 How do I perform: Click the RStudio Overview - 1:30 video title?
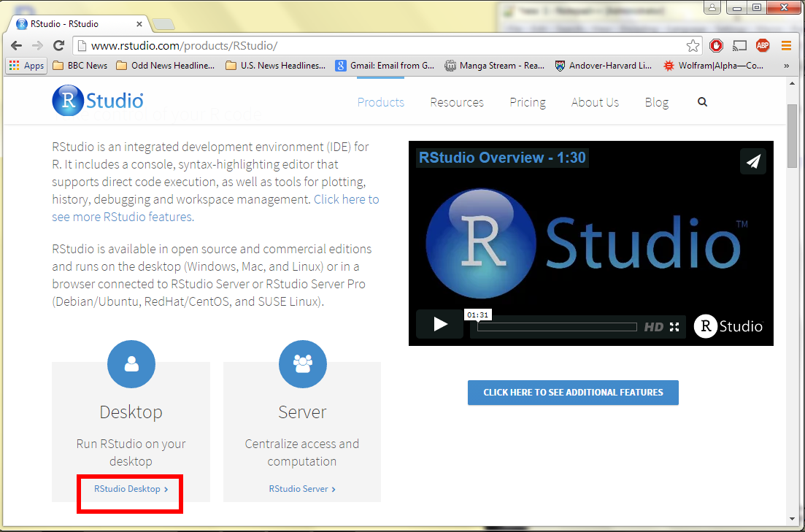pyautogui.click(x=502, y=157)
